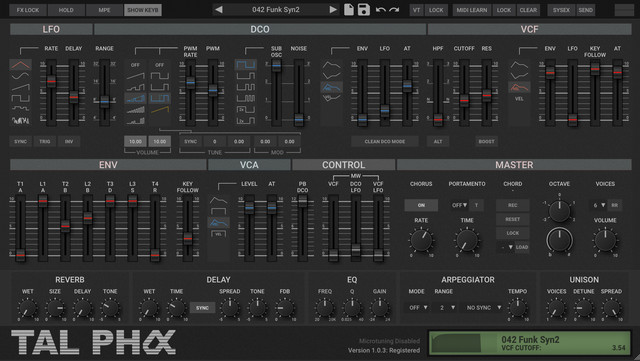
Task: Toggle the HOLD button
Action: coord(66,10)
